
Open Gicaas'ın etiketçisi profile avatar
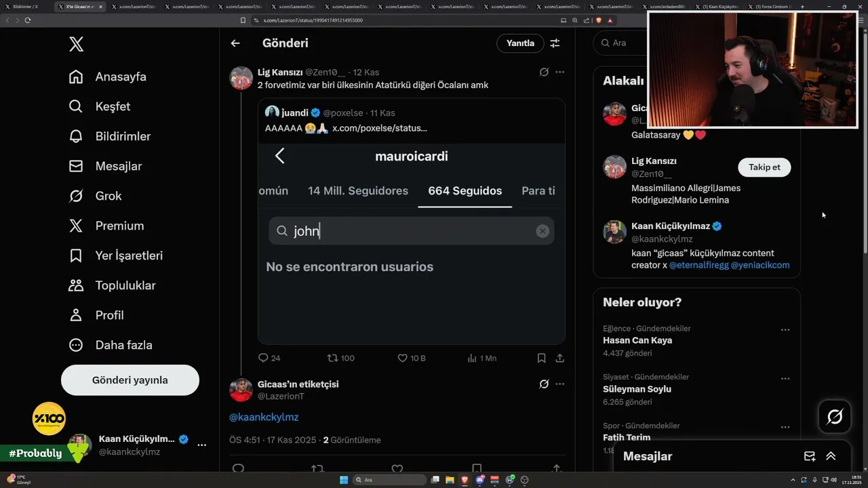(x=241, y=390)
